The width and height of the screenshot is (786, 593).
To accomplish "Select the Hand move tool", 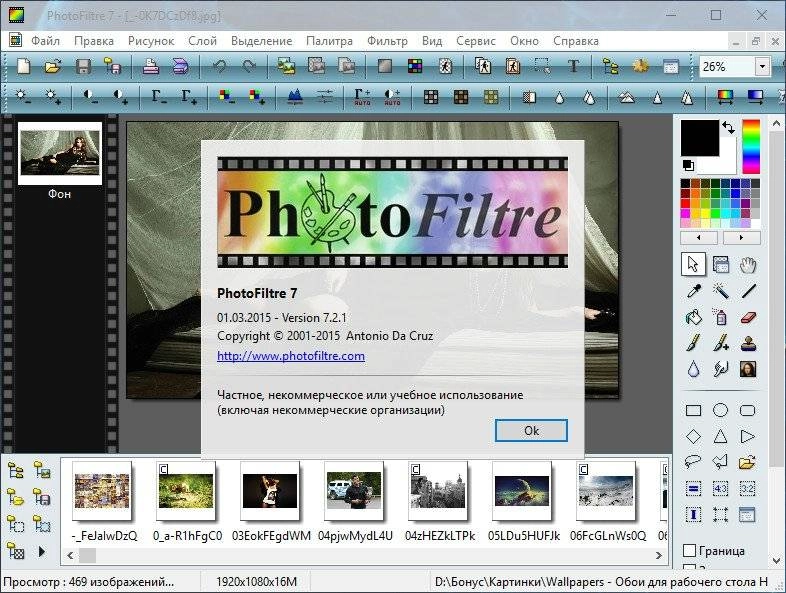I will coord(748,265).
